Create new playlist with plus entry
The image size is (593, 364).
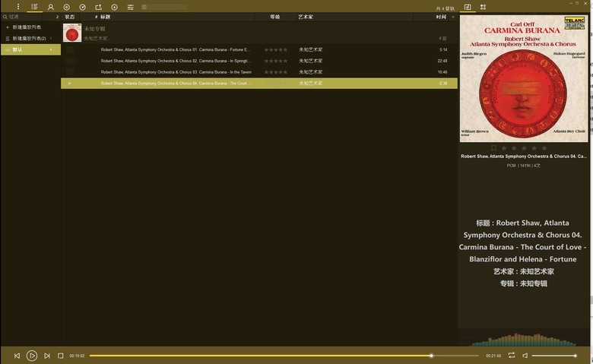[30, 27]
